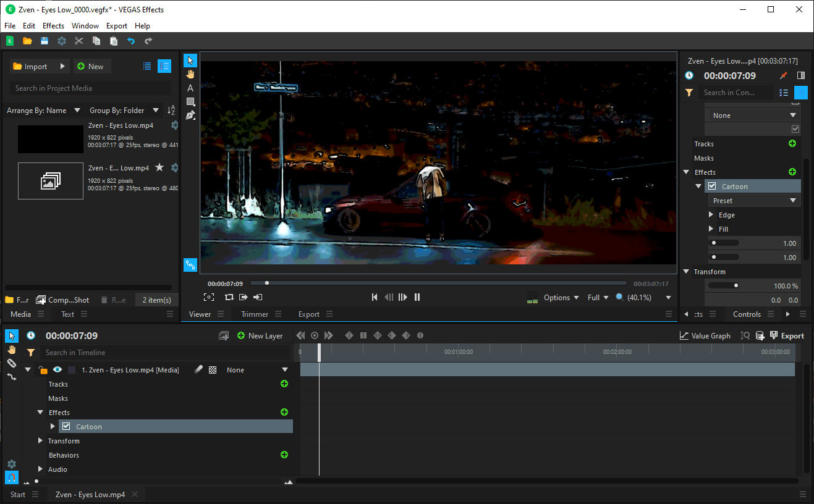This screenshot has height=504, width=814.
Task: Adjust the 100.0% Transform slider
Action: (x=735, y=285)
